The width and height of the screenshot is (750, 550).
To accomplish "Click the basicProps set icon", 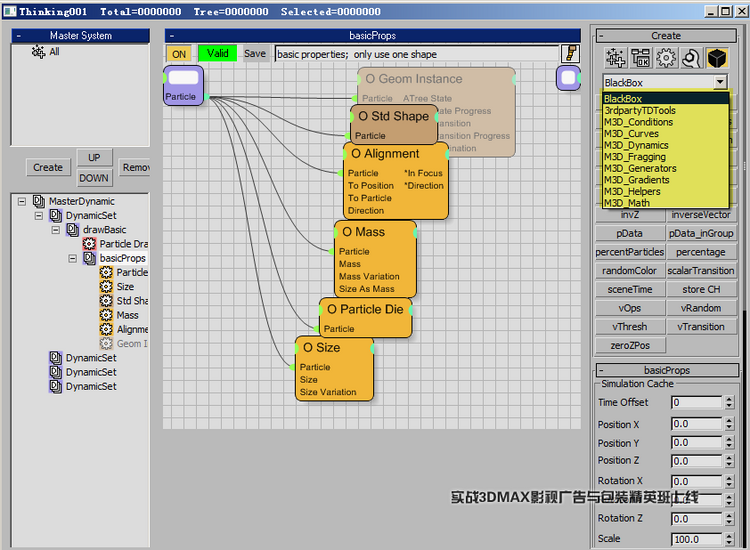I will (x=89, y=258).
